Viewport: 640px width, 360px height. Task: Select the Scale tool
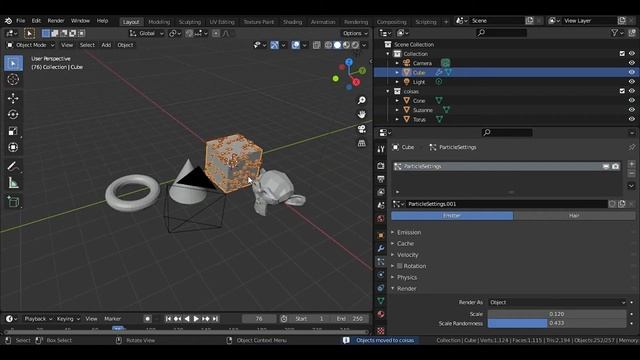13,131
